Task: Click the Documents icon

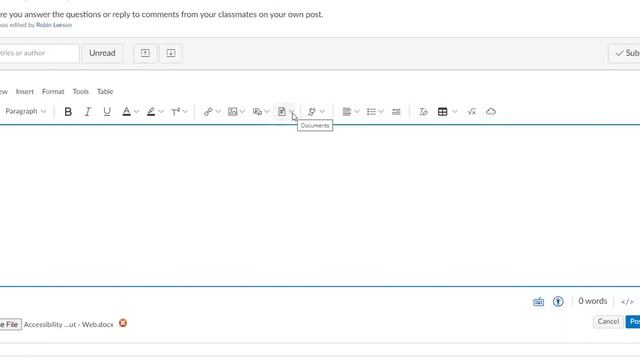Action: pos(282,111)
